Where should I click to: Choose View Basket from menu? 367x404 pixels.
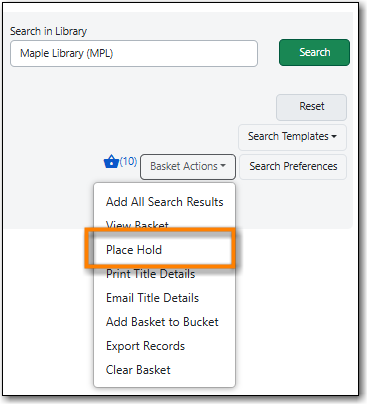point(137,225)
